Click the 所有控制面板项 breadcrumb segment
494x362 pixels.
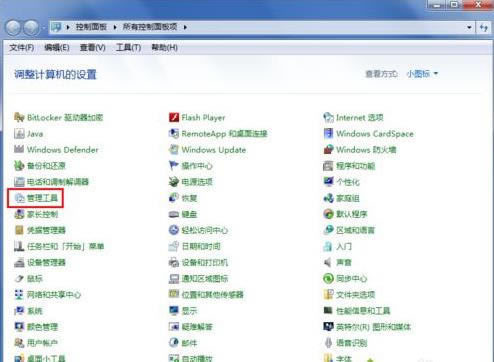pos(150,27)
